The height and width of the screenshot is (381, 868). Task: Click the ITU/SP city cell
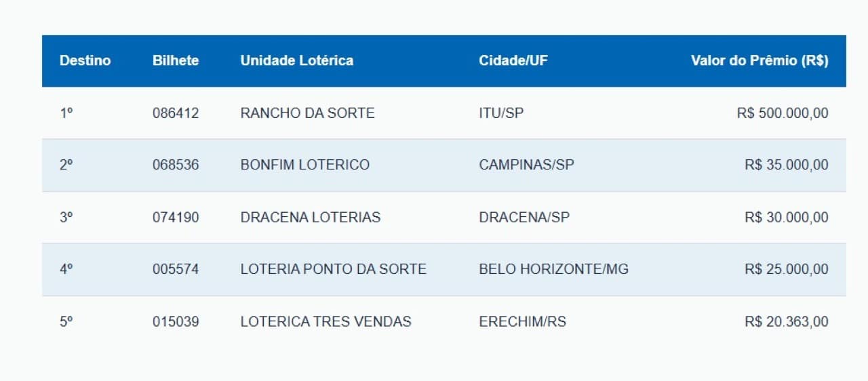point(501,113)
